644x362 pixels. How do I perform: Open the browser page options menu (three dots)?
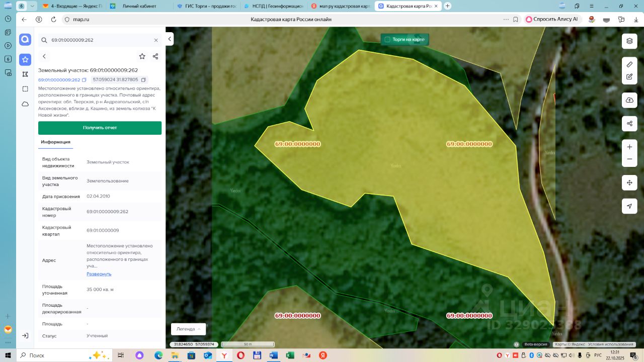(506, 20)
